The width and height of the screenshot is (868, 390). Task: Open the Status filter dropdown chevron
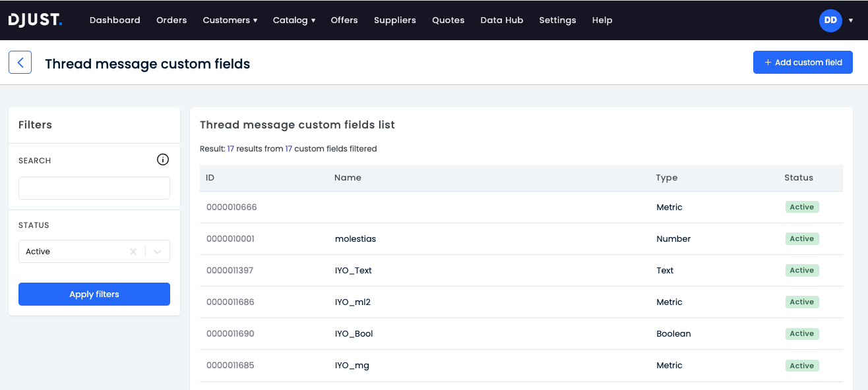click(x=158, y=252)
